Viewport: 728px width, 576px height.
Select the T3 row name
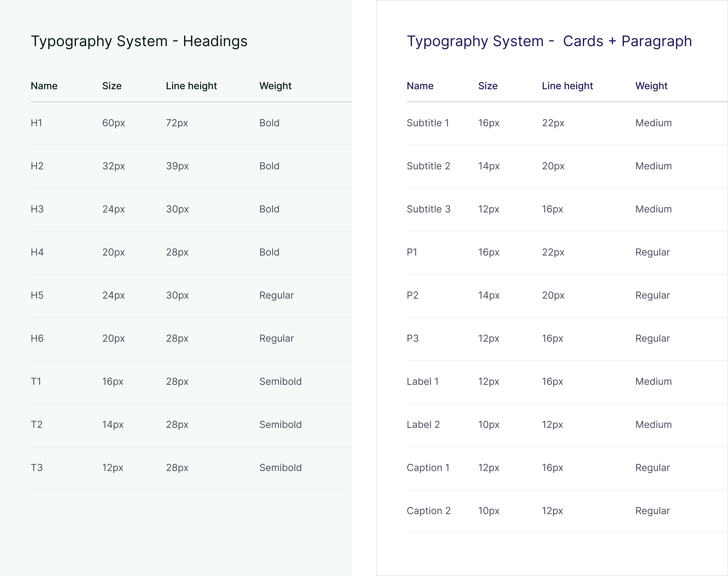click(37, 468)
